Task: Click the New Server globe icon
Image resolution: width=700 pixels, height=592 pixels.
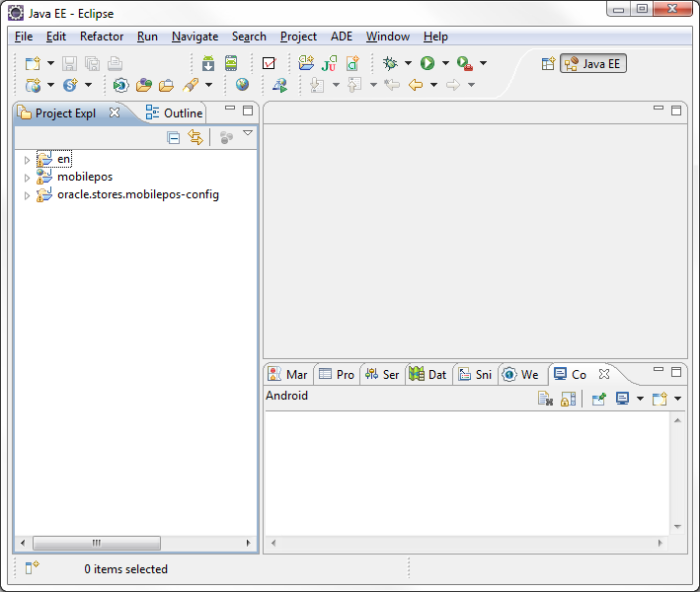Action: pyautogui.click(x=33, y=85)
